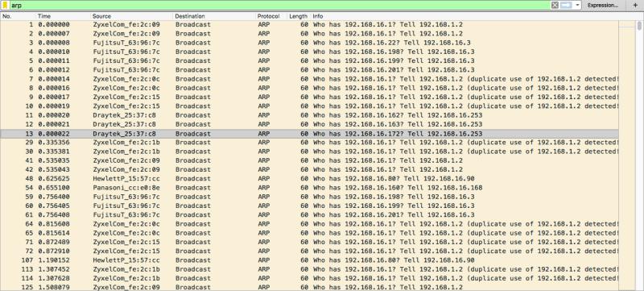Open the display filter bookmarks icon

click(6, 6)
